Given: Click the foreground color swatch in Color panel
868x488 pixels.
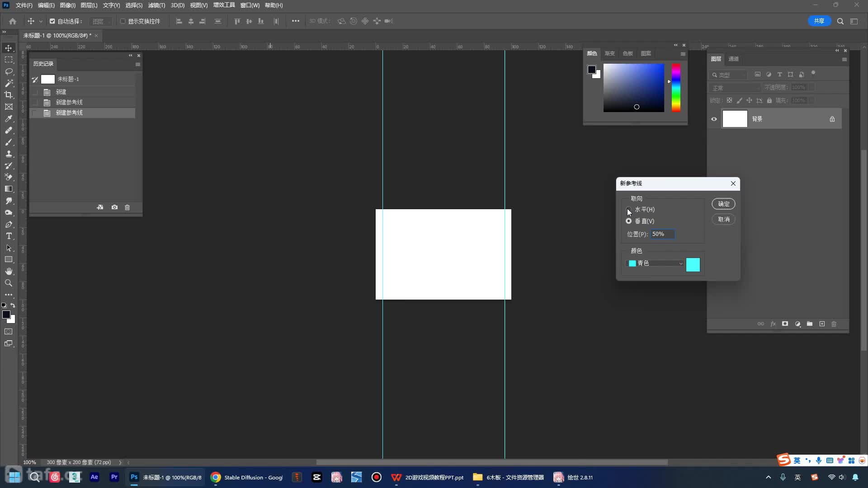Looking at the screenshot, I should 591,70.
